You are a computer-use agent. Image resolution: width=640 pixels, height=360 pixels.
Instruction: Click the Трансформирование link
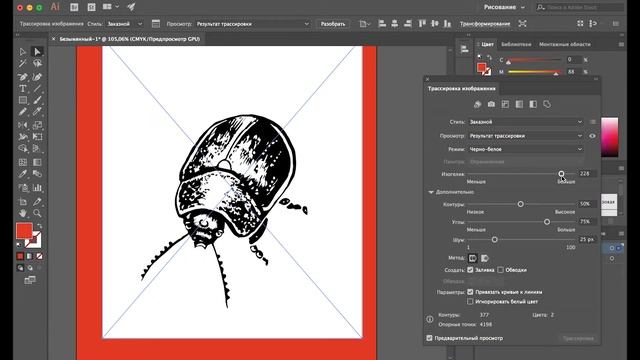(x=485, y=24)
